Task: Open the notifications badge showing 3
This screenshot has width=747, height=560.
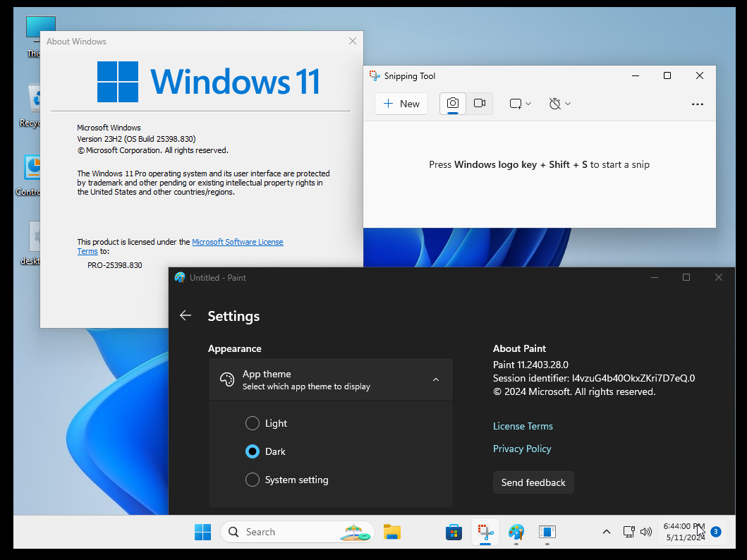Action: point(715,532)
